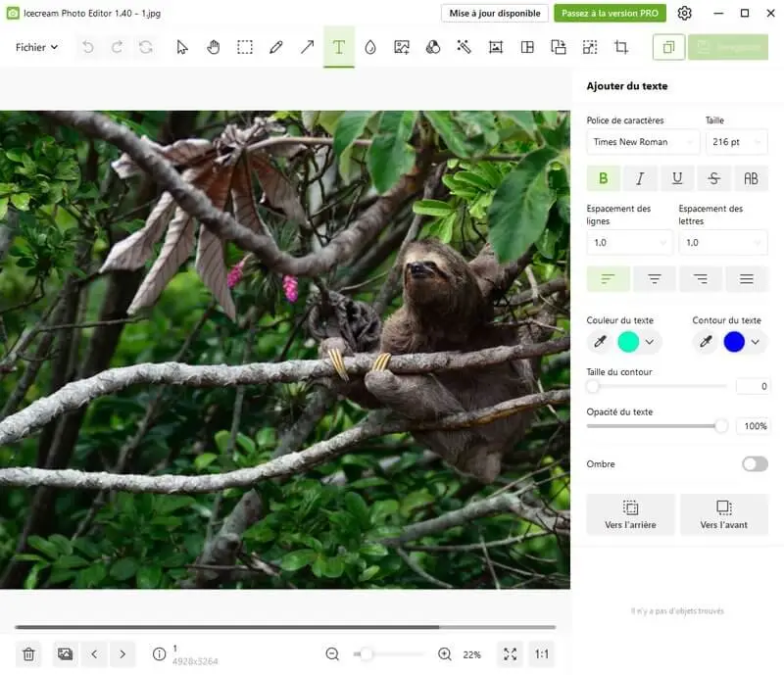Click the rotate and flip tool
This screenshot has height=675, width=784.
(559, 47)
